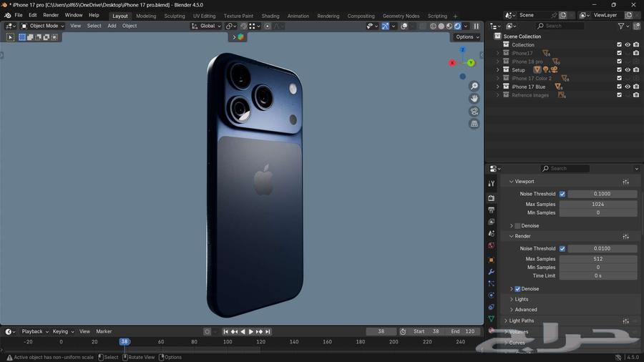Open the viewport Options dropdown
644x362 pixels.
point(467,37)
